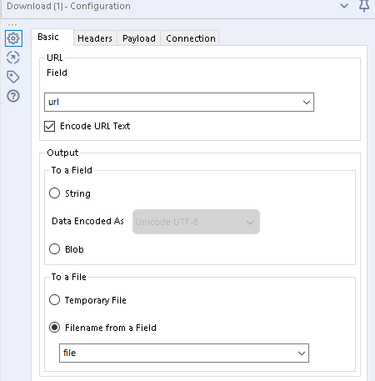
Task: Click the URL group label
Action: pyautogui.click(x=55, y=58)
